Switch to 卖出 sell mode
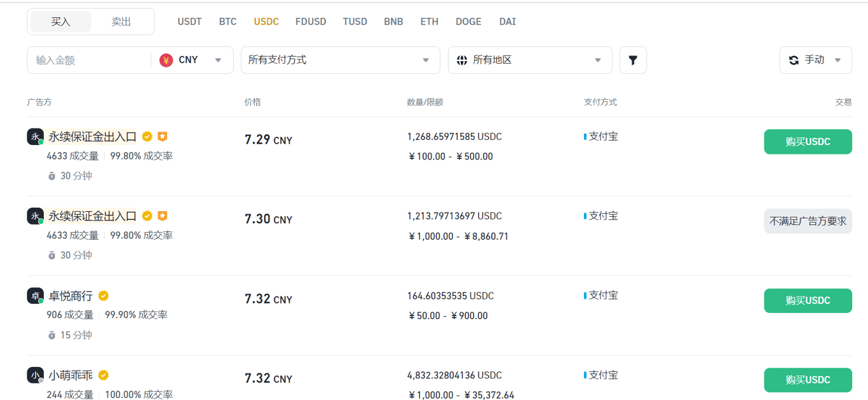Screen dimensions: 868x400 (121, 22)
